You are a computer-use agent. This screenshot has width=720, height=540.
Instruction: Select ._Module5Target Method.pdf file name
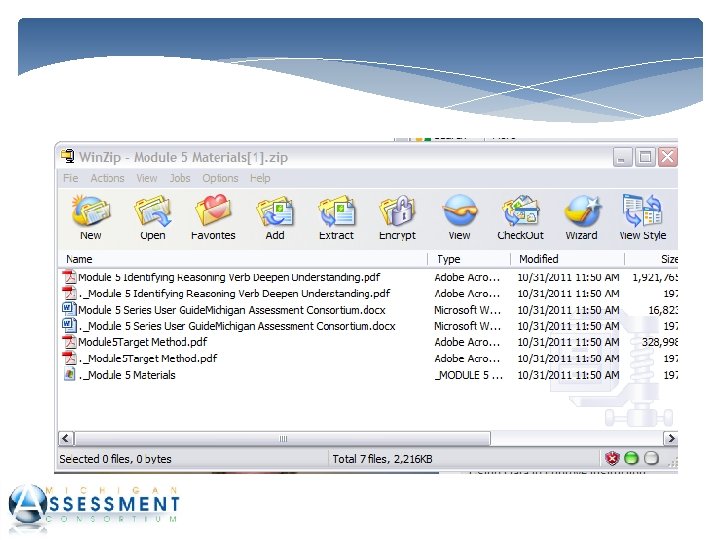tap(148, 358)
